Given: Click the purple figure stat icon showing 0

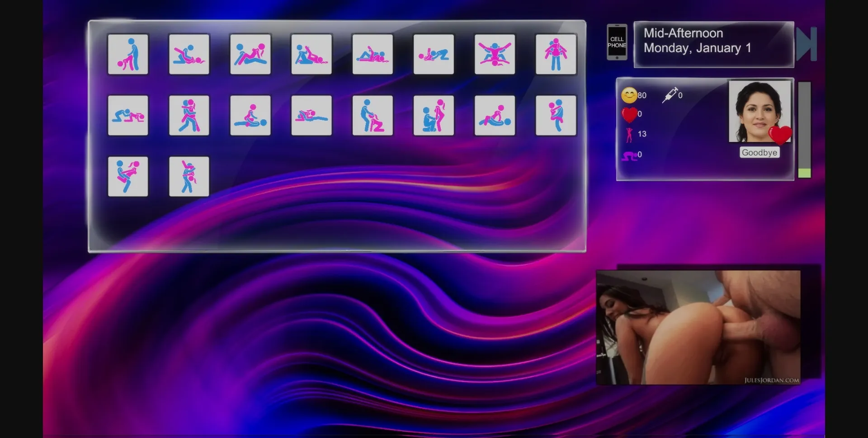Looking at the screenshot, I should click(x=629, y=155).
